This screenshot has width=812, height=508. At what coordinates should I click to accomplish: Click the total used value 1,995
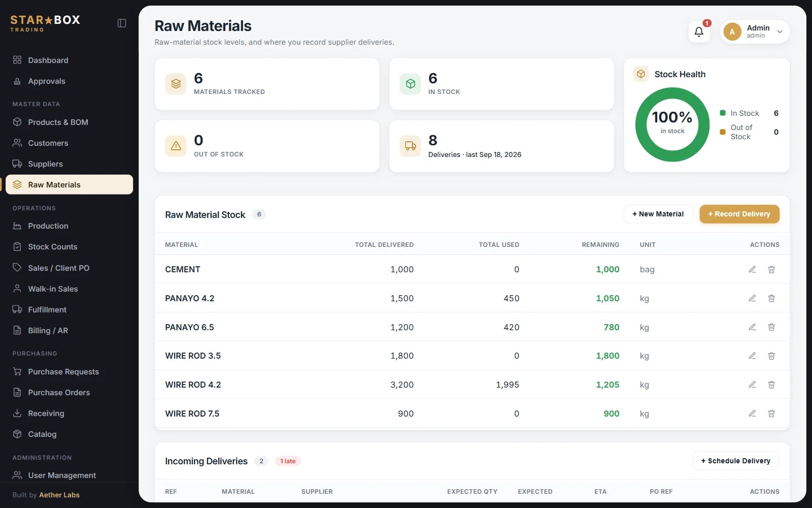[x=507, y=385]
